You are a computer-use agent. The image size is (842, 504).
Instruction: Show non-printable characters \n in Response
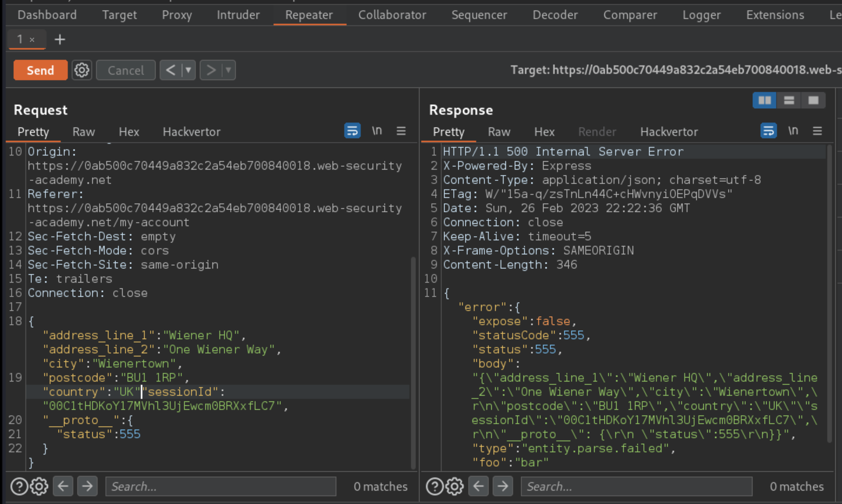click(x=793, y=131)
